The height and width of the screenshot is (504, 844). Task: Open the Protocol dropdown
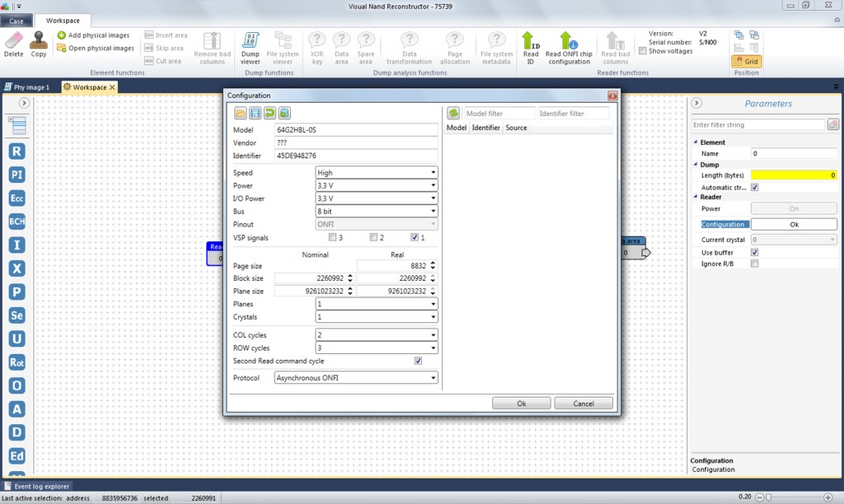(356, 378)
